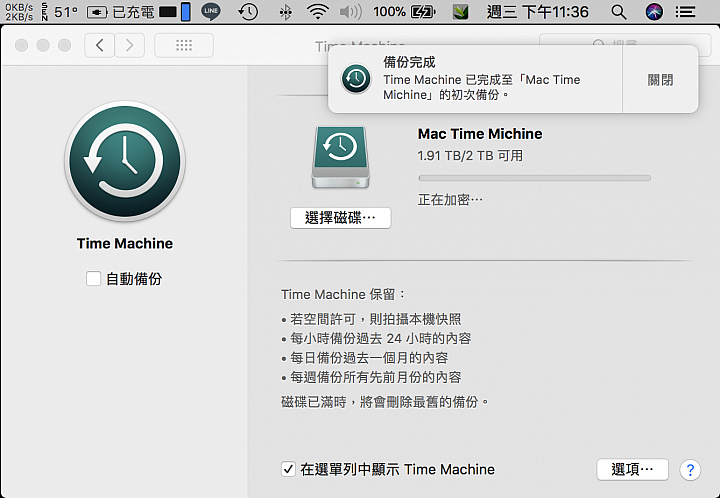The height and width of the screenshot is (498, 720).
Task: Click the 正在加密… status text
Action: pyautogui.click(x=450, y=200)
